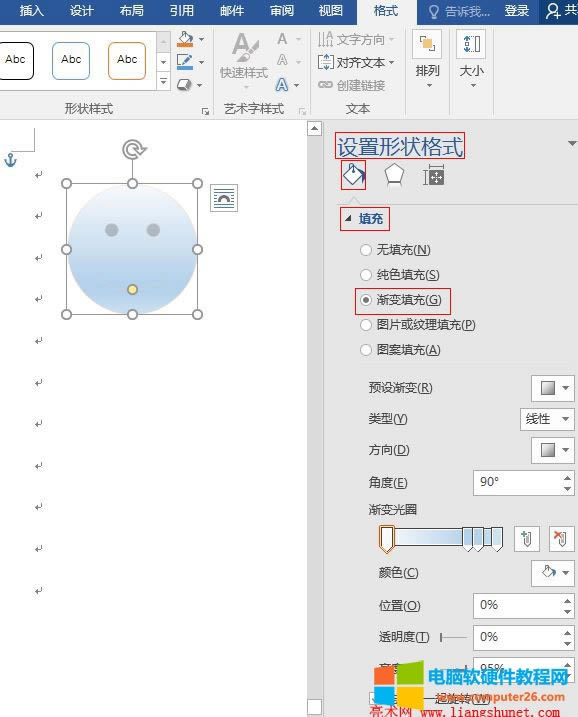Click the Sign in button
Screen dimensions: 578x717
(x=516, y=11)
